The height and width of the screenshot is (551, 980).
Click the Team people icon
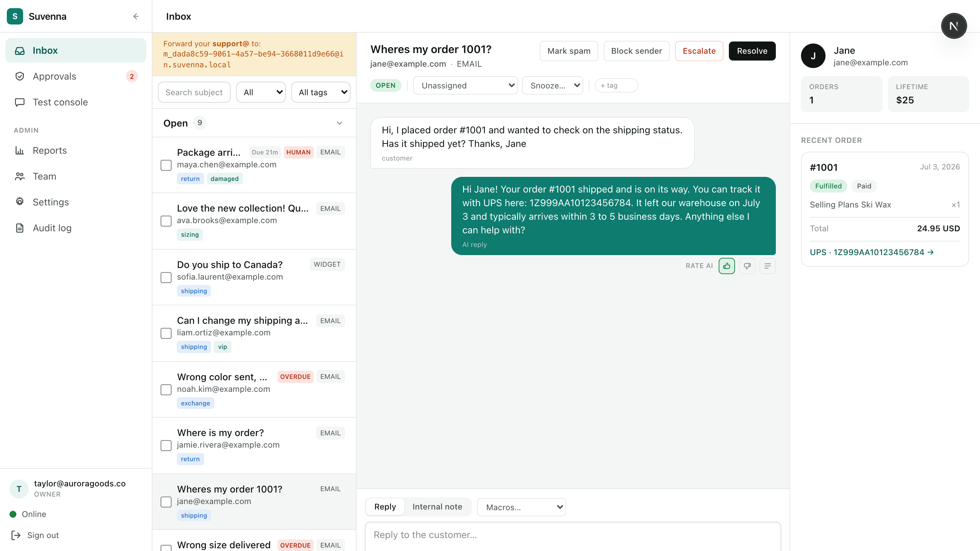[x=20, y=177]
